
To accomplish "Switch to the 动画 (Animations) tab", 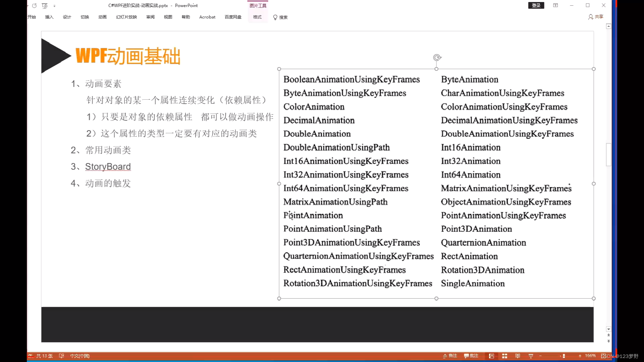I will click(x=102, y=17).
